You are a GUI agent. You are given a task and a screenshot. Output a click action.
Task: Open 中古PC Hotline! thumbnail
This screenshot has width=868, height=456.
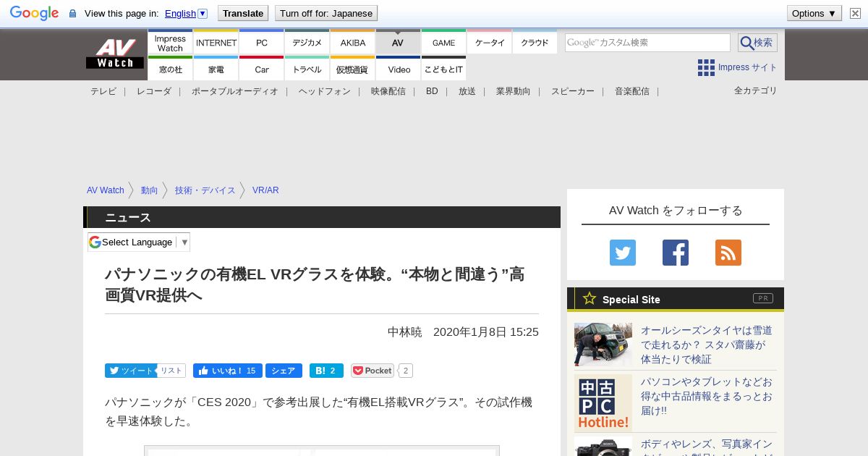point(603,403)
